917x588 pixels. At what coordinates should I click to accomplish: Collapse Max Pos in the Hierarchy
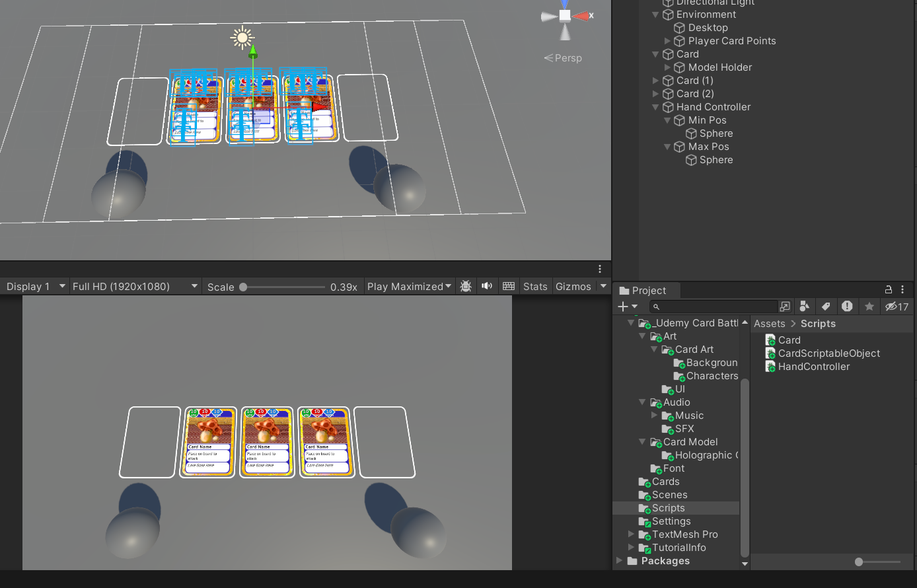click(667, 147)
